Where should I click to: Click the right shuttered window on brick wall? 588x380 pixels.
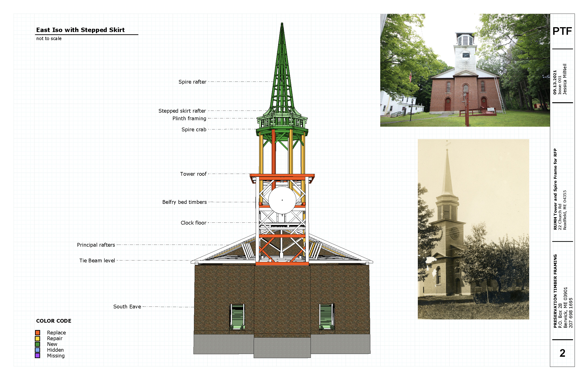(x=327, y=317)
